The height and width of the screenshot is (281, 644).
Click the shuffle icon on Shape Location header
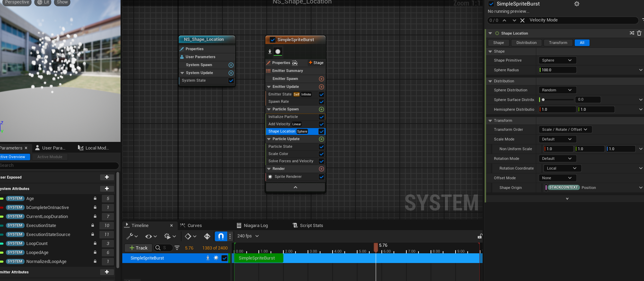(x=632, y=33)
